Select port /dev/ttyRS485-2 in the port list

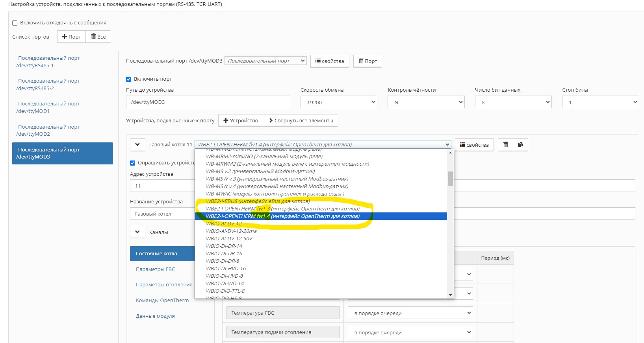[x=63, y=85]
